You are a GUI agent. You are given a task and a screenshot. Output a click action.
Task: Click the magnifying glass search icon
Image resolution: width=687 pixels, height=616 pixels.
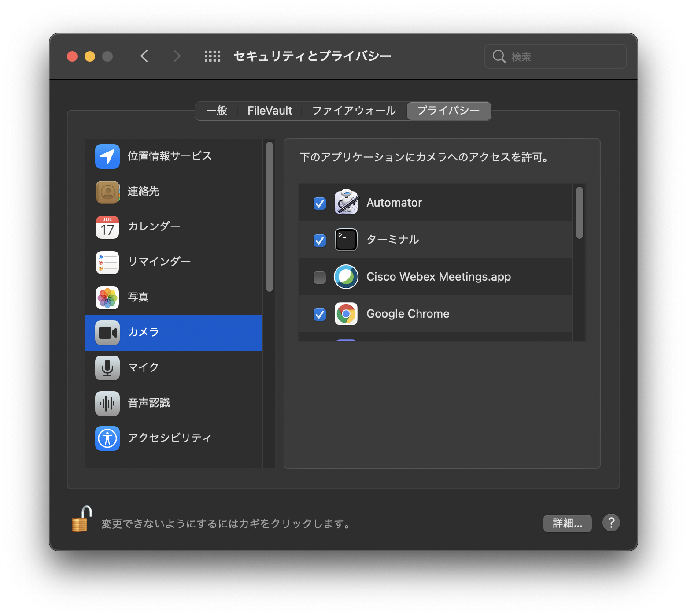tap(499, 56)
